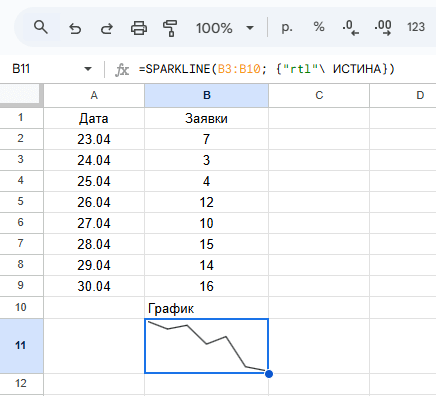The height and width of the screenshot is (396, 436).
Task: Expand the Name box dropdown arrow
Action: (88, 69)
